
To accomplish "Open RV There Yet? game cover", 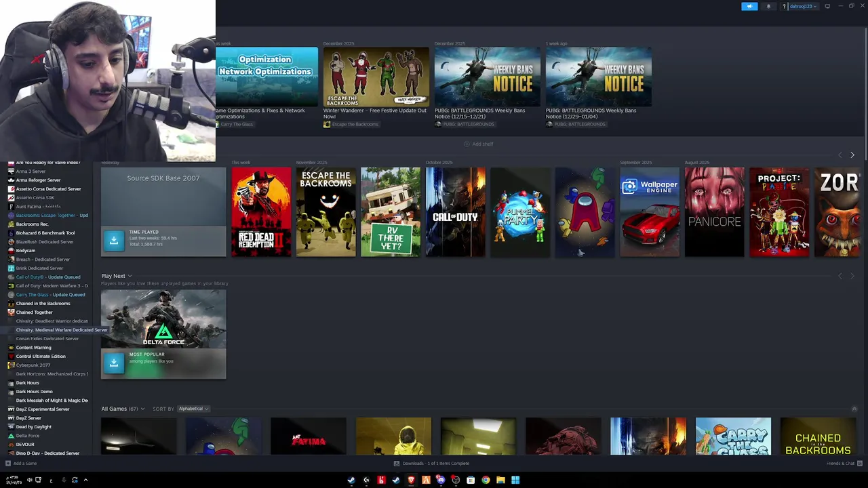I will coord(391,212).
